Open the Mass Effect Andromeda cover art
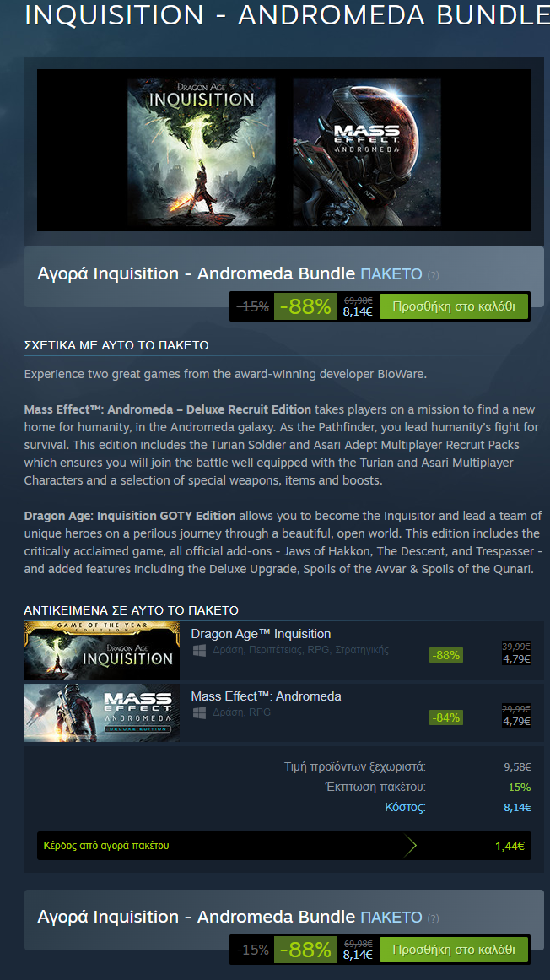Image resolution: width=550 pixels, height=980 pixels. (366, 152)
